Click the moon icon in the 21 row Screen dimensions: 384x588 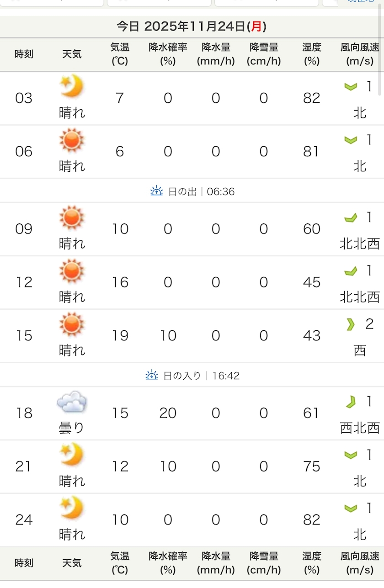click(x=72, y=455)
